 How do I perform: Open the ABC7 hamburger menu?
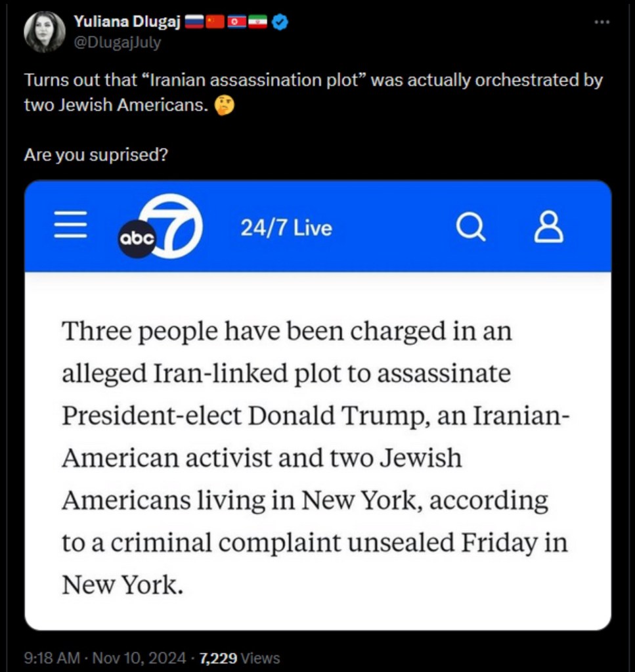[x=70, y=227]
